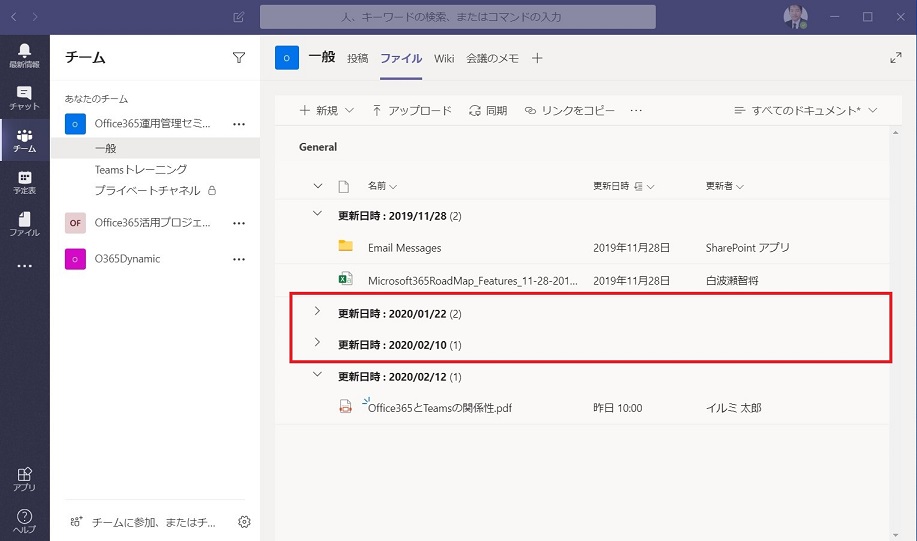Open more options for Office365活用プロジェ team
The image size is (917, 541).
239,223
